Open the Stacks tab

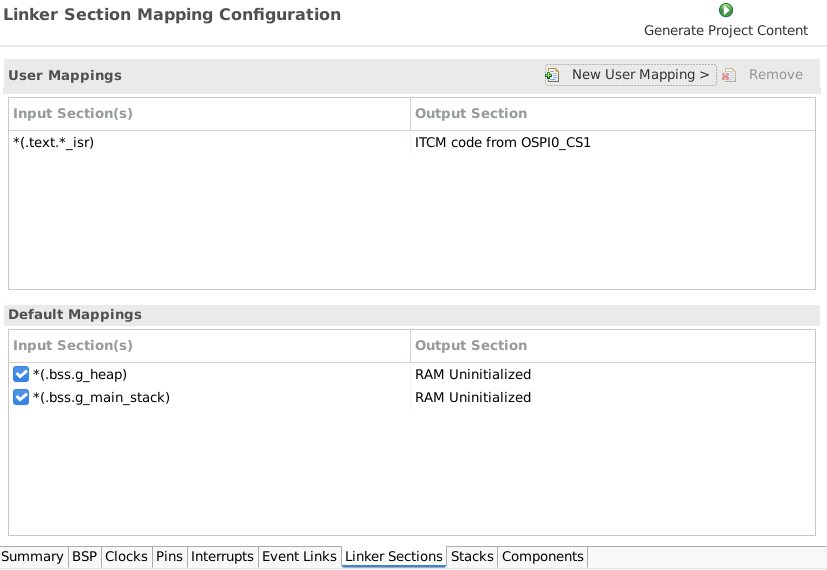pyautogui.click(x=472, y=557)
